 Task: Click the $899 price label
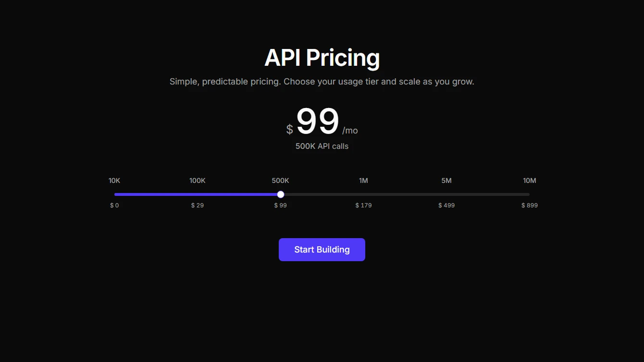click(x=530, y=205)
